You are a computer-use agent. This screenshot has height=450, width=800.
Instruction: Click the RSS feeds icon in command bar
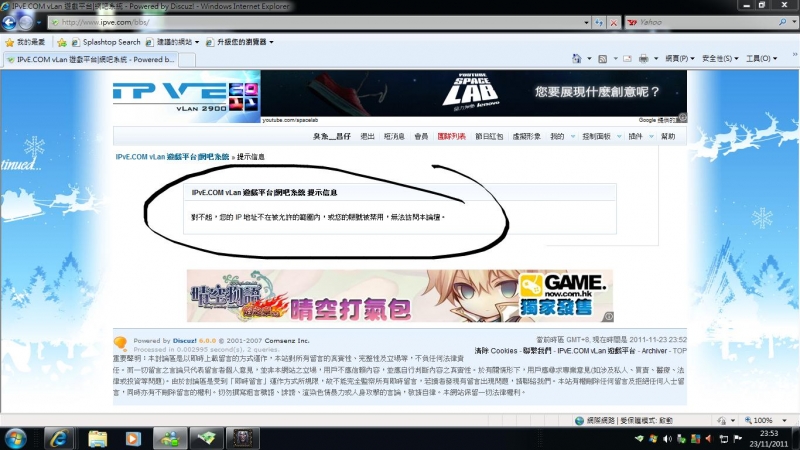coord(603,59)
